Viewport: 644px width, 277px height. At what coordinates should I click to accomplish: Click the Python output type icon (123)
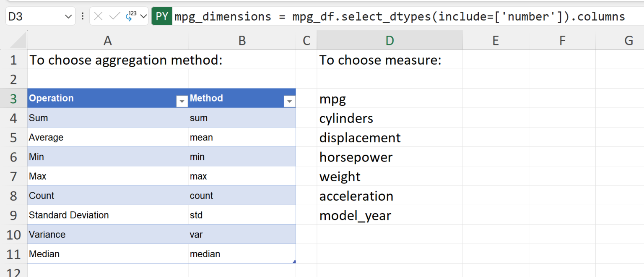tap(131, 16)
